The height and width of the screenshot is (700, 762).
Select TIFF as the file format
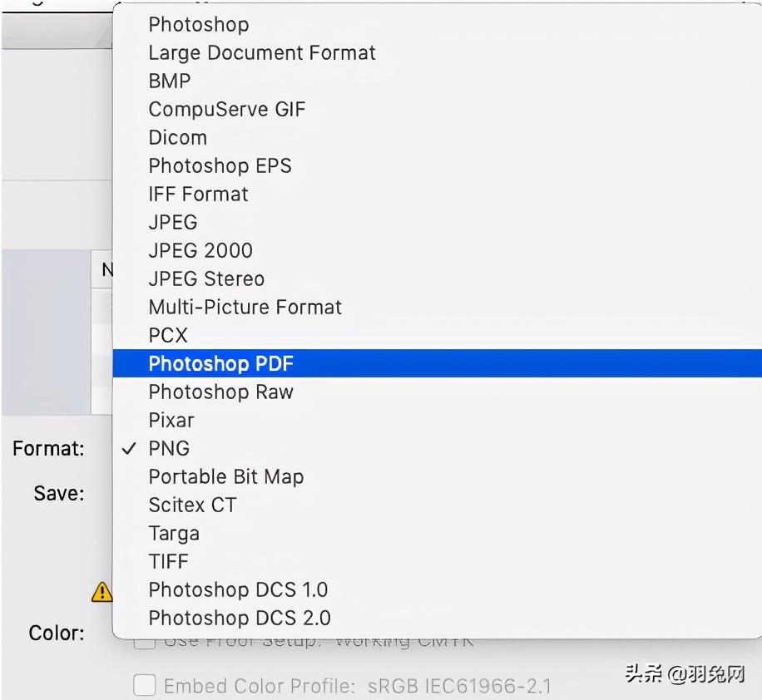pos(169,561)
